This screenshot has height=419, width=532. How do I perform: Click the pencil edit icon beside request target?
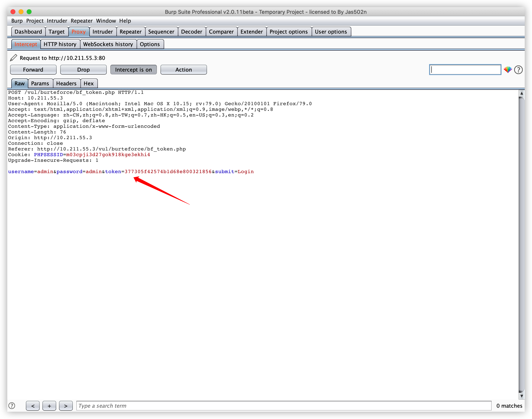pyautogui.click(x=14, y=58)
